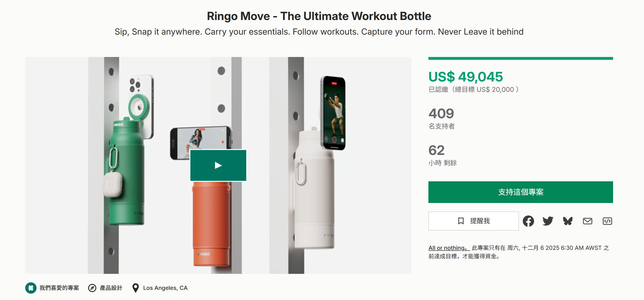Open the Los Angeles, CA location link
644x300 pixels.
(x=165, y=288)
